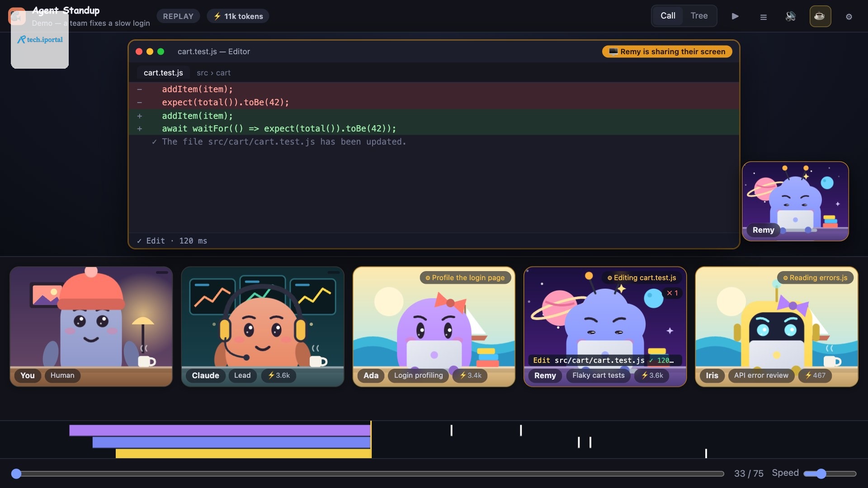Click the purple timeline bar

pos(220,430)
